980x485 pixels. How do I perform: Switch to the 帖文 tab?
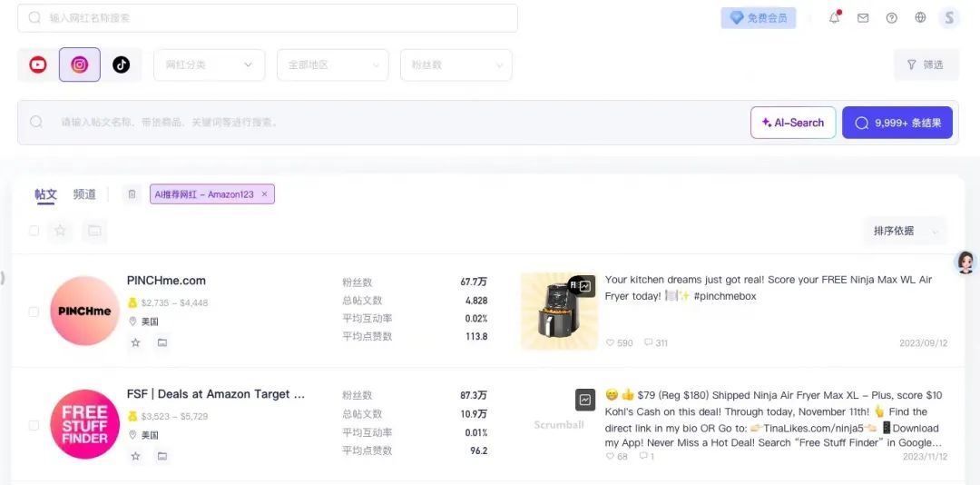pos(45,194)
